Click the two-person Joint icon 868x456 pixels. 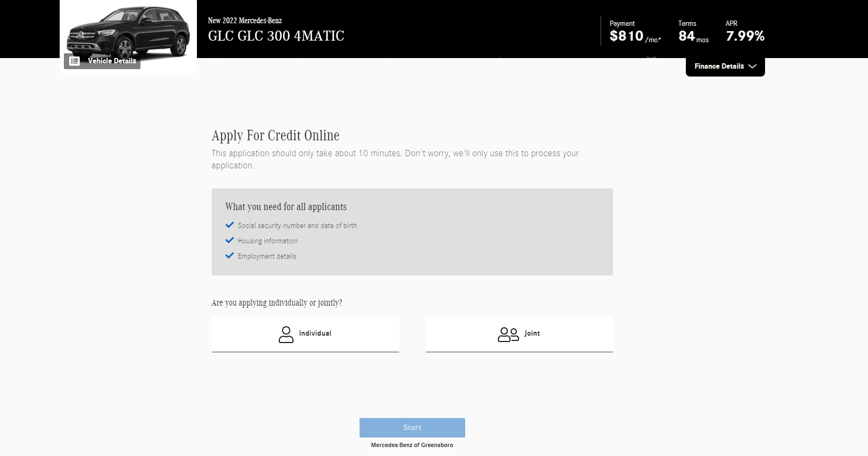(x=508, y=335)
